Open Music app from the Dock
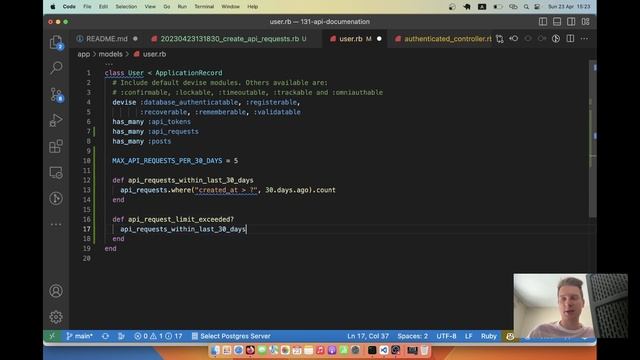 [x=320, y=350]
